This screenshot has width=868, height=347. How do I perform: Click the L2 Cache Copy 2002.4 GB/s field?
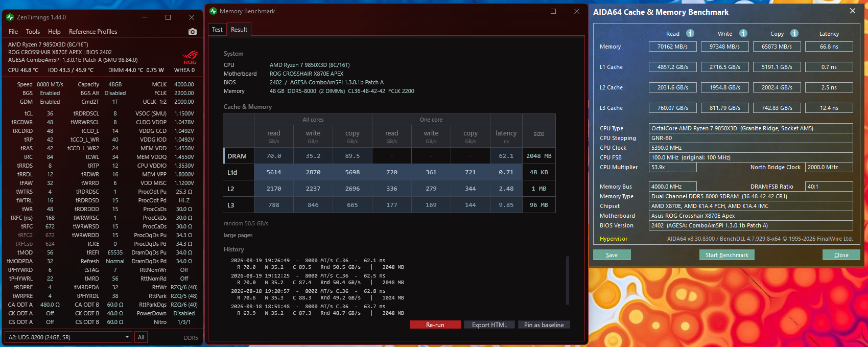[777, 87]
